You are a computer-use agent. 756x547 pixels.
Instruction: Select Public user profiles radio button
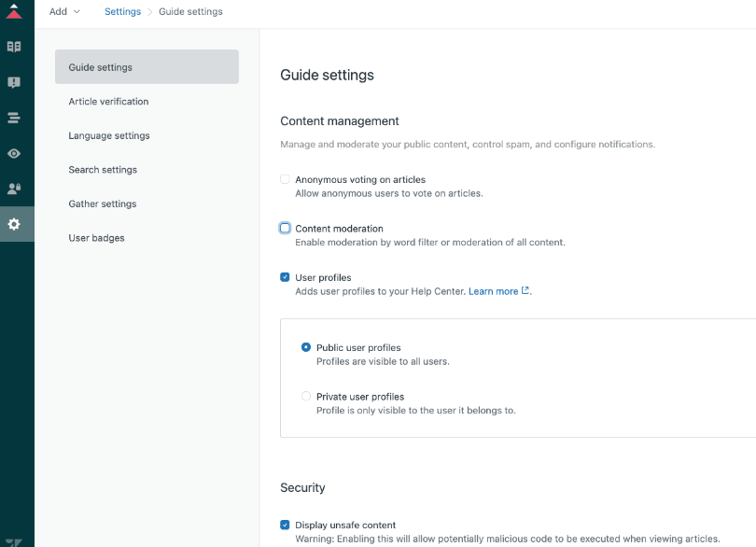tap(306, 347)
